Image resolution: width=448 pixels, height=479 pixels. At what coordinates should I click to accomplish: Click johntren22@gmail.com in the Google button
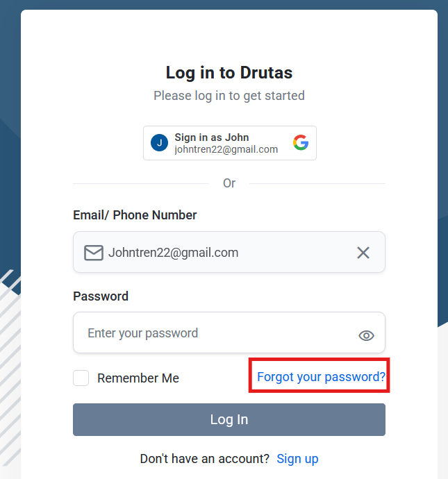tap(226, 149)
